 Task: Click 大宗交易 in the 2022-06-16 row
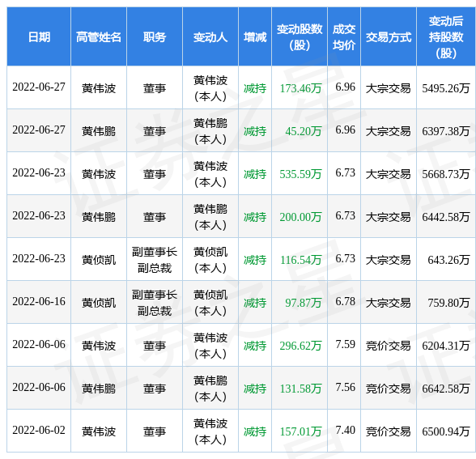coord(389,303)
